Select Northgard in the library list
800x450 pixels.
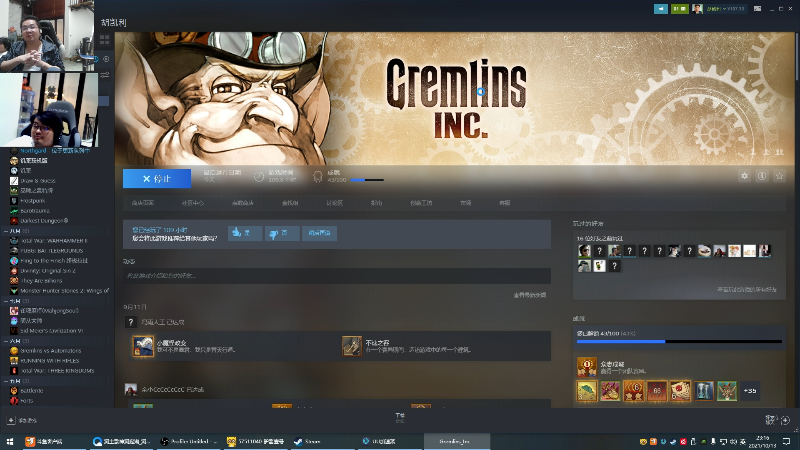[x=33, y=151]
